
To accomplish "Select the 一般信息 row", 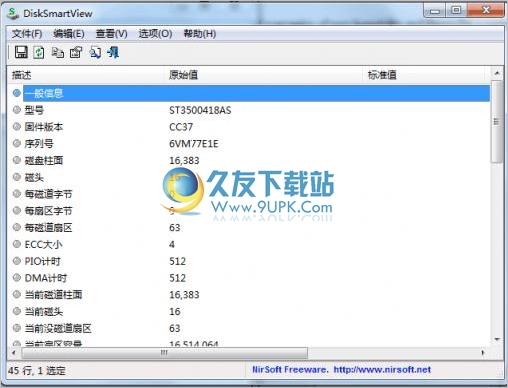I will [256, 93].
